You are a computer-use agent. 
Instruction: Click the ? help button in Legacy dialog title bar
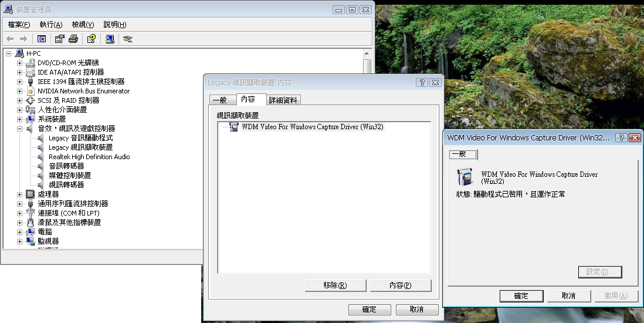pyautogui.click(x=422, y=82)
